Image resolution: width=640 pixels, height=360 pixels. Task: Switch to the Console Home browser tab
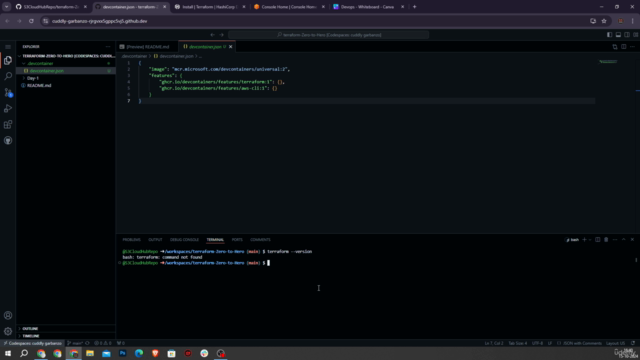tap(289, 7)
